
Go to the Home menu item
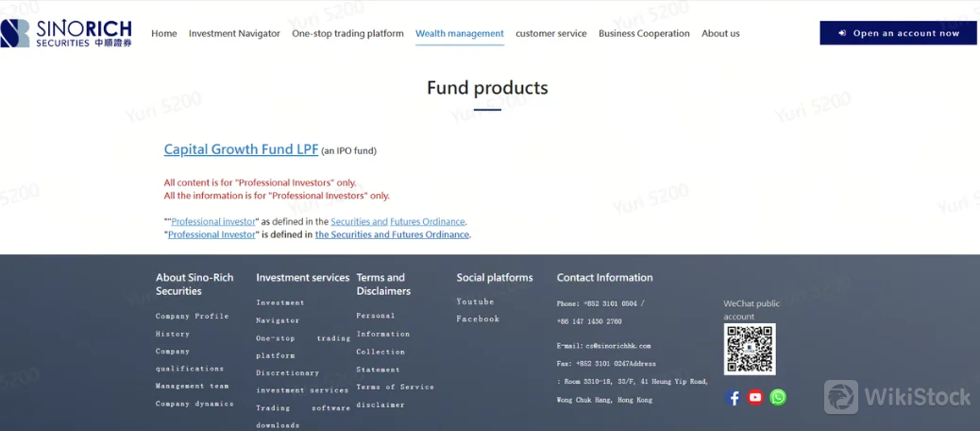(163, 34)
